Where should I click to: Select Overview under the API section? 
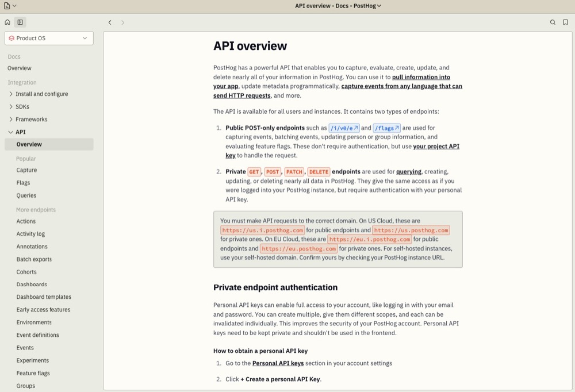tap(28, 144)
